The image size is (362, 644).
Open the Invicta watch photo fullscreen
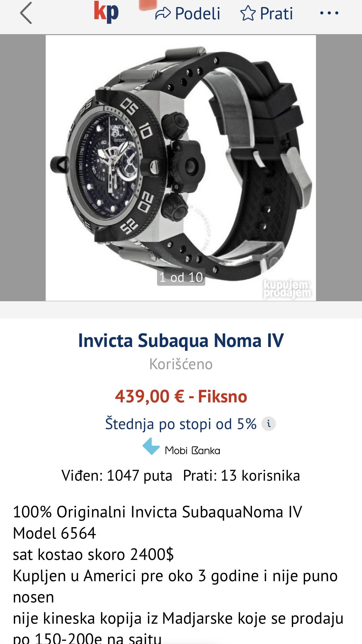point(181,168)
